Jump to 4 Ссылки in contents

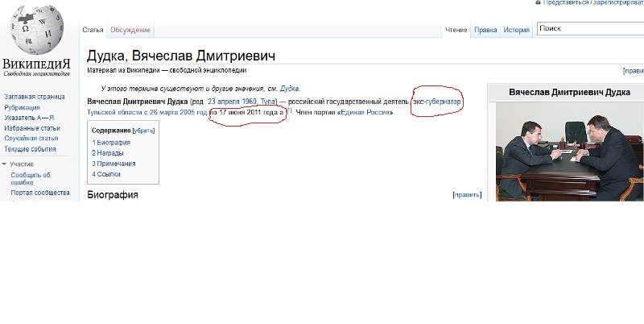pyautogui.click(x=108, y=173)
